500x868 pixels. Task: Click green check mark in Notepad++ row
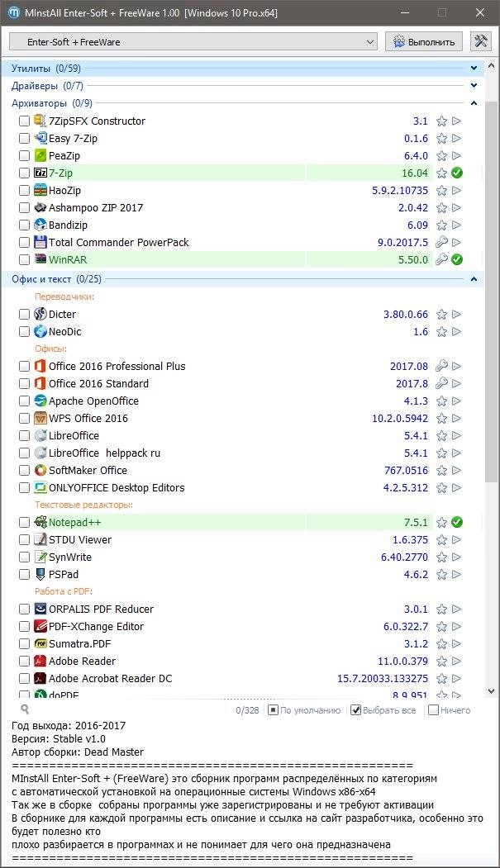[457, 523]
